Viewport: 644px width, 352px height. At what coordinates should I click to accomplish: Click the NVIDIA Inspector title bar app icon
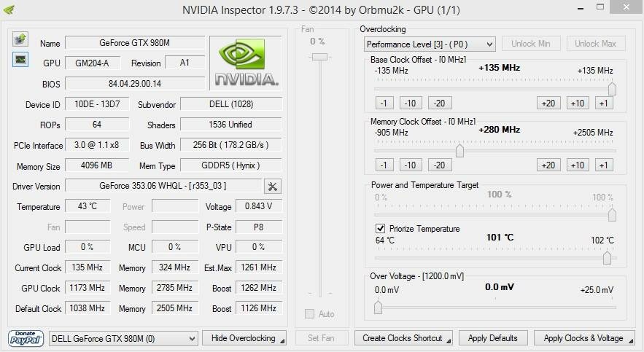tap(9, 9)
